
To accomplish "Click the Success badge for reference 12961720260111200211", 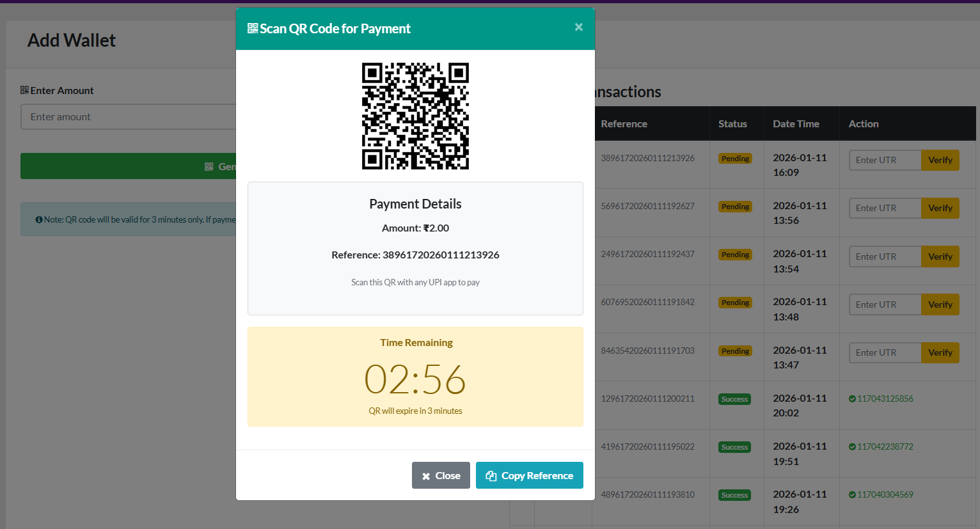I will coord(734,399).
